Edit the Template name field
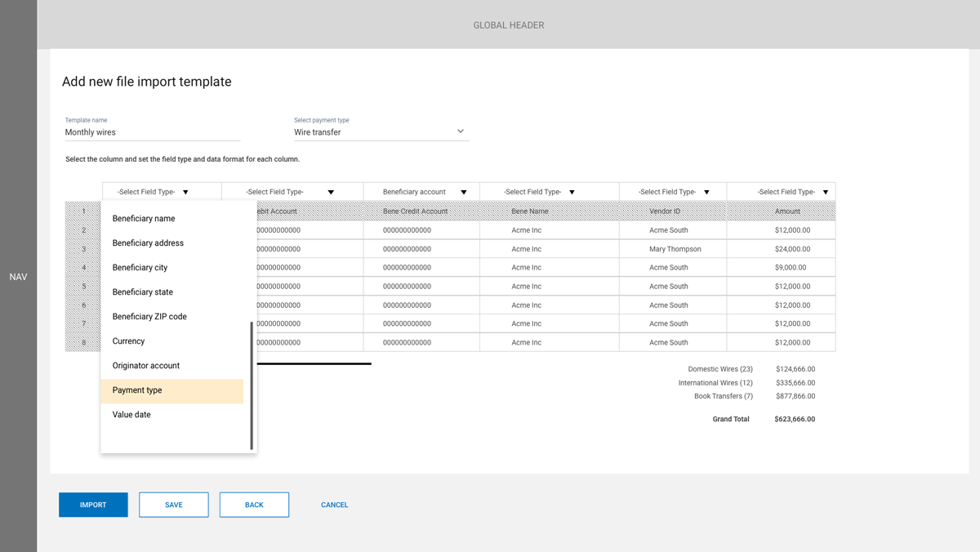Screen dimensions: 980x552 [x=153, y=131]
